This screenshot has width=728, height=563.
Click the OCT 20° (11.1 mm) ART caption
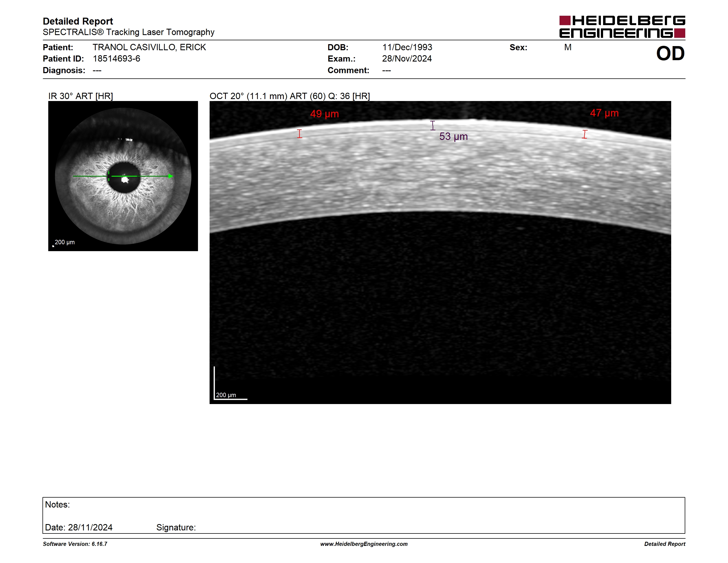point(290,96)
